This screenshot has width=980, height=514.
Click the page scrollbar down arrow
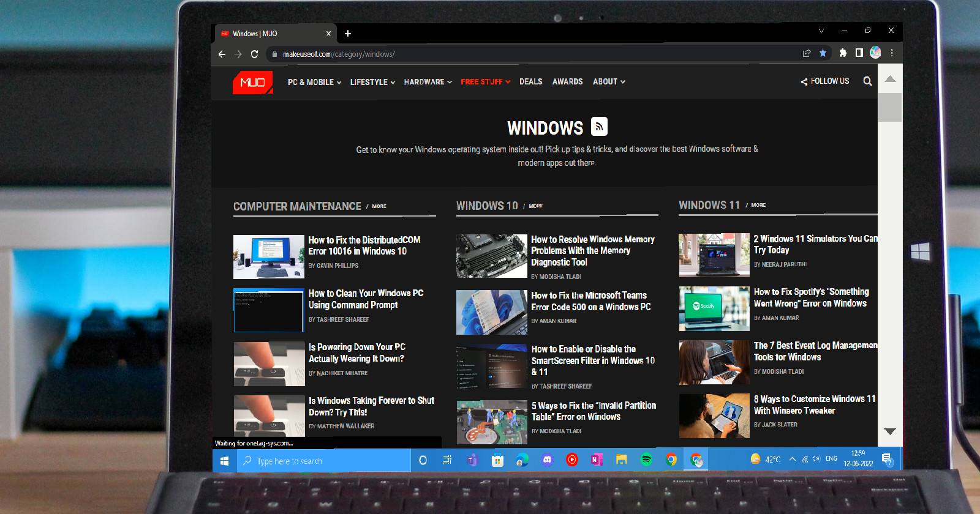(x=890, y=431)
